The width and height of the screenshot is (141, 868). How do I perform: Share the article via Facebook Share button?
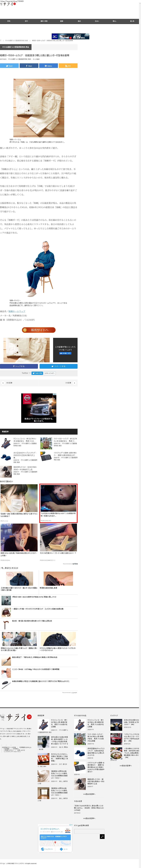coord(29,66)
